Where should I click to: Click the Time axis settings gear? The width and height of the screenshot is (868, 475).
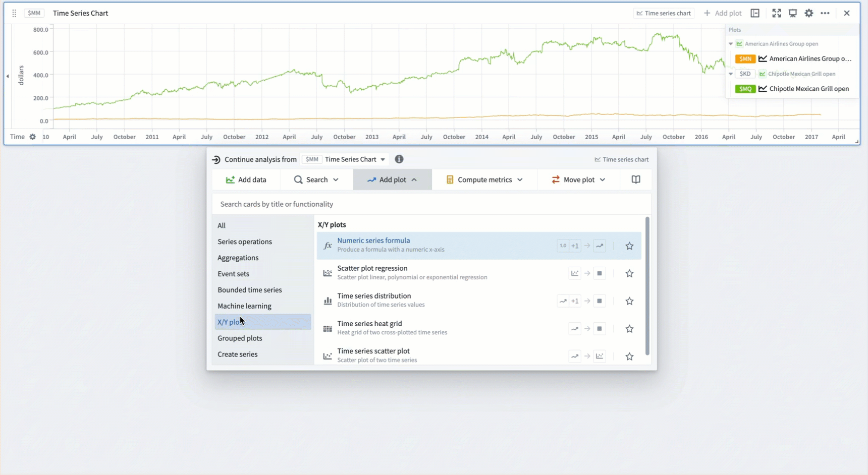click(33, 137)
